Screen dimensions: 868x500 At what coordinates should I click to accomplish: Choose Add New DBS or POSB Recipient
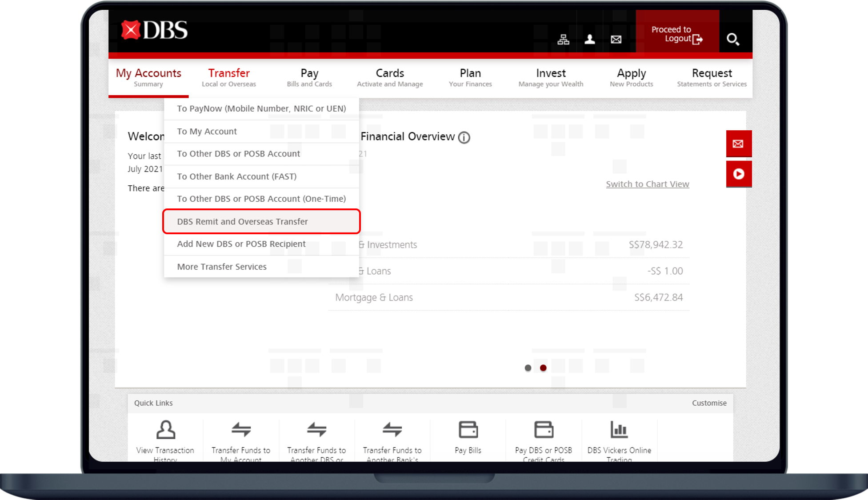point(261,244)
